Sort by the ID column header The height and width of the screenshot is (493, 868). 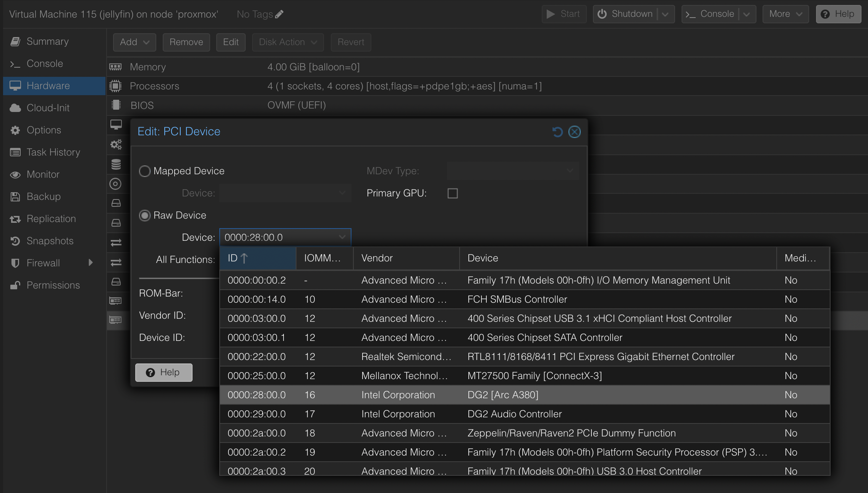click(257, 258)
